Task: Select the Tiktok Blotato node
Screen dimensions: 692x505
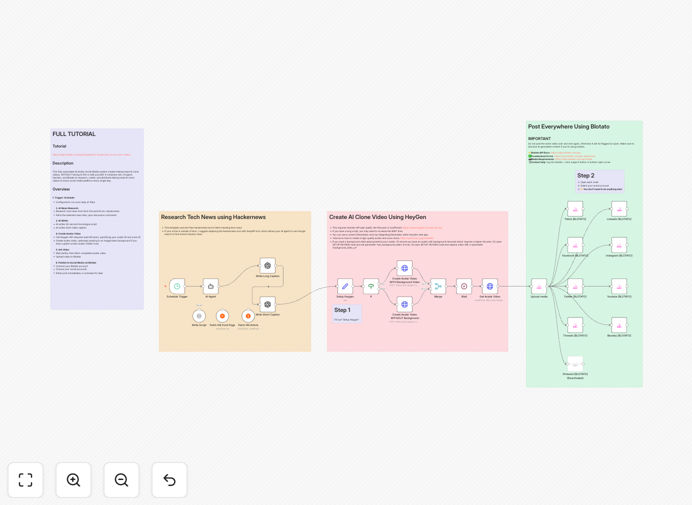Action: 575,209
